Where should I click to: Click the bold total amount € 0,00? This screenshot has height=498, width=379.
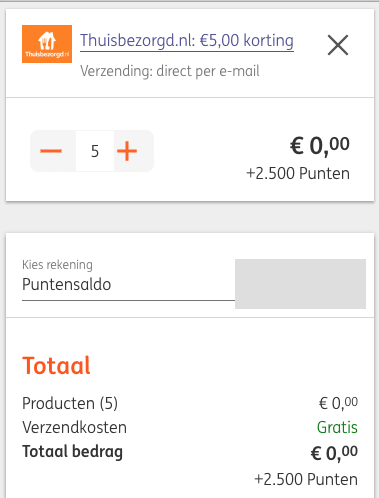334,453
